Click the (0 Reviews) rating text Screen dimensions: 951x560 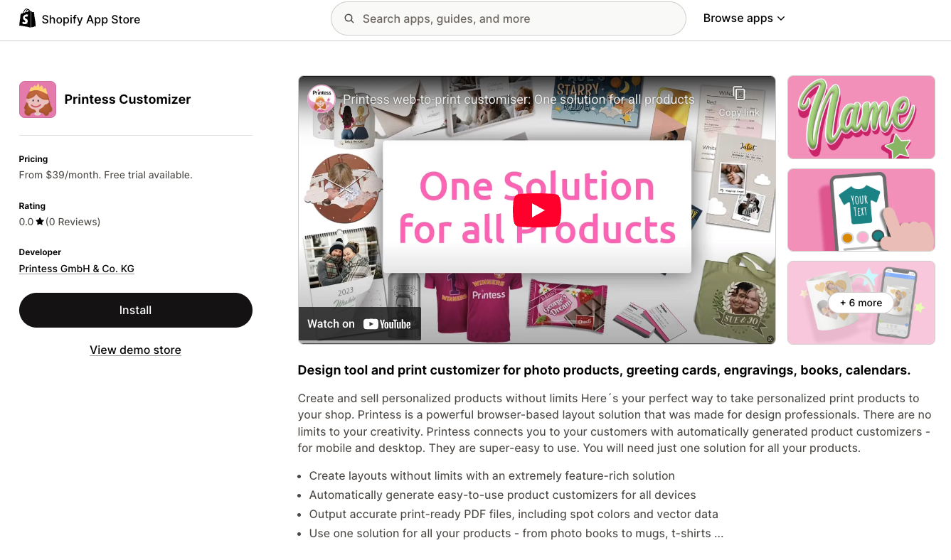pyautogui.click(x=73, y=222)
